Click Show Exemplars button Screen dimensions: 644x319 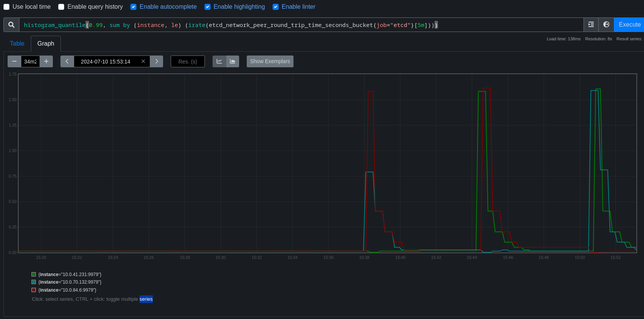click(x=270, y=62)
